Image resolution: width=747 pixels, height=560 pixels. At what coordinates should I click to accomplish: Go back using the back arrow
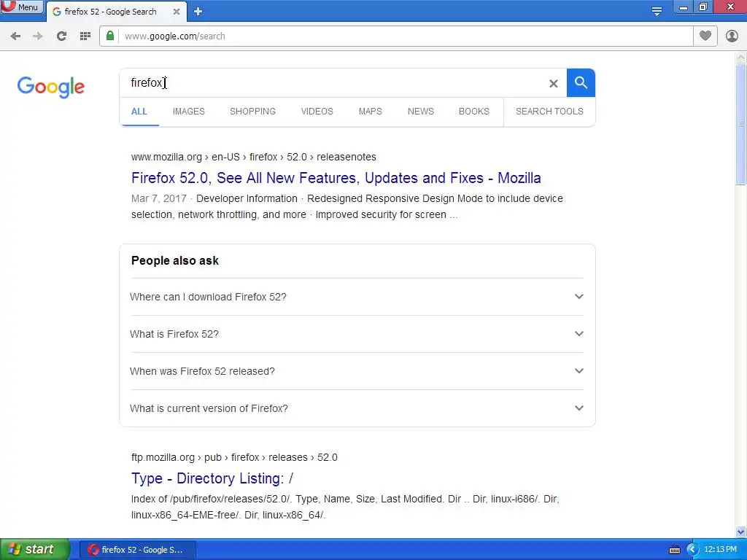15,36
